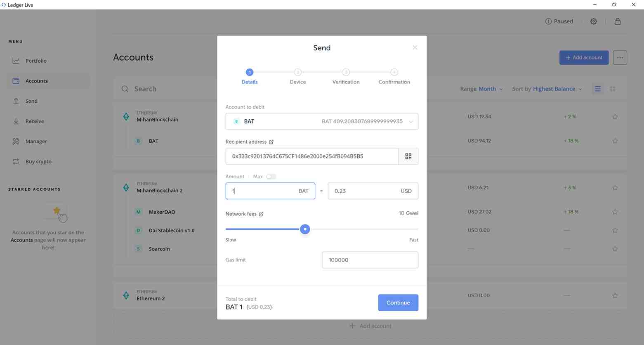This screenshot has width=644, height=345.
Task: Star the Dai Stablecoin v1.0 row
Action: tap(615, 230)
